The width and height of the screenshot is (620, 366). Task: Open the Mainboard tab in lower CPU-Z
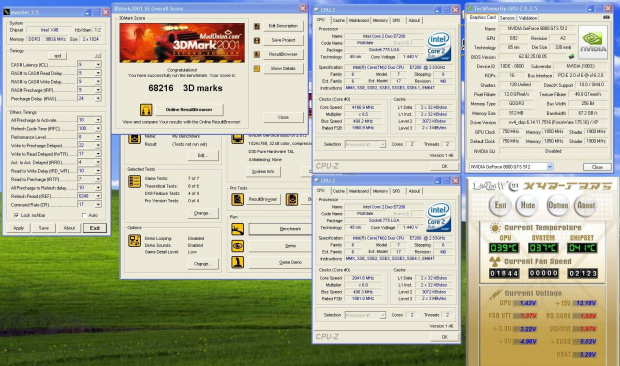tap(359, 191)
